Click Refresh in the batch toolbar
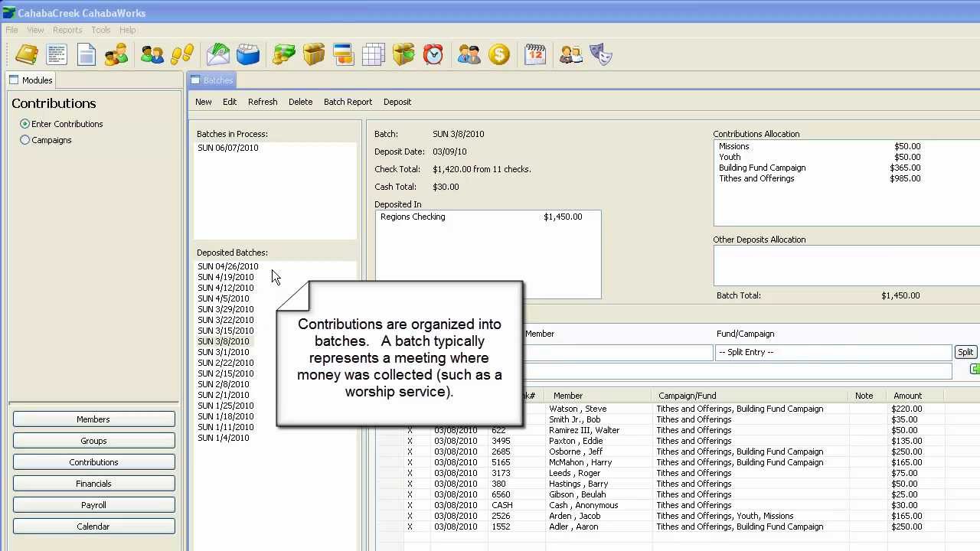 pos(263,102)
